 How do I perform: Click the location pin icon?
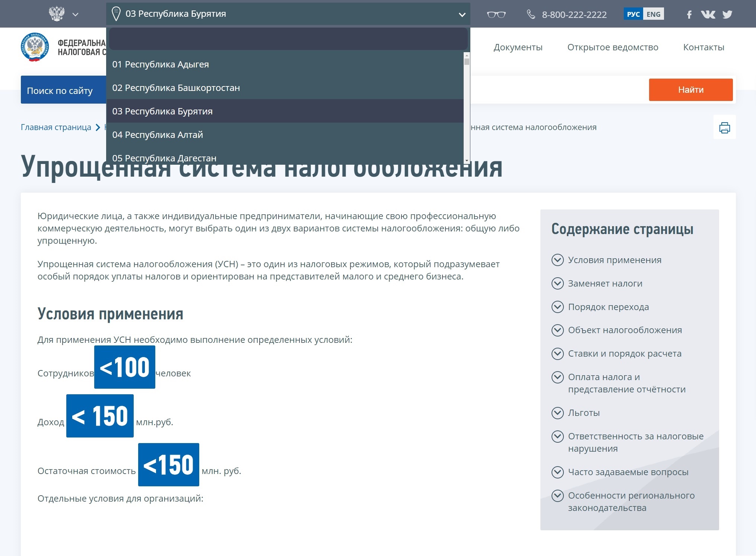(x=116, y=14)
